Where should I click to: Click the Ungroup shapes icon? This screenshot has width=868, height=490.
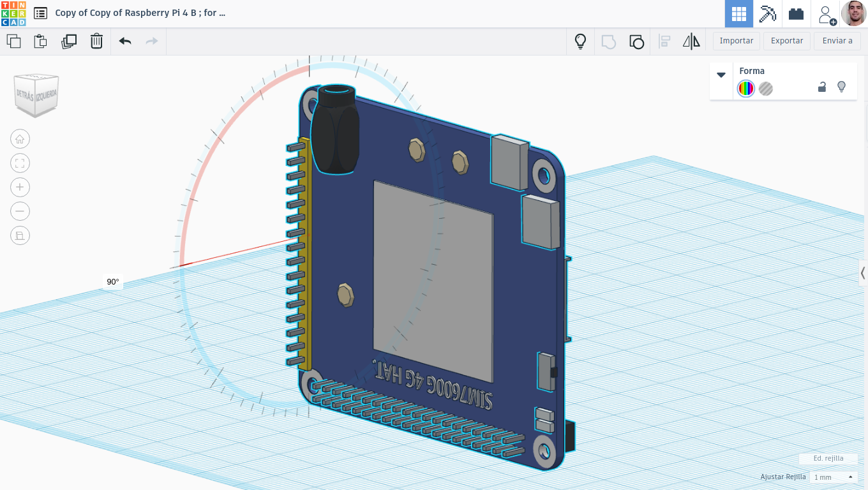636,41
